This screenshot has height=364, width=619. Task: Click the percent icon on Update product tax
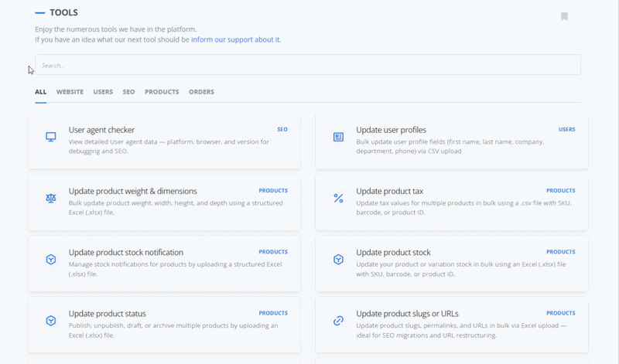click(x=338, y=198)
